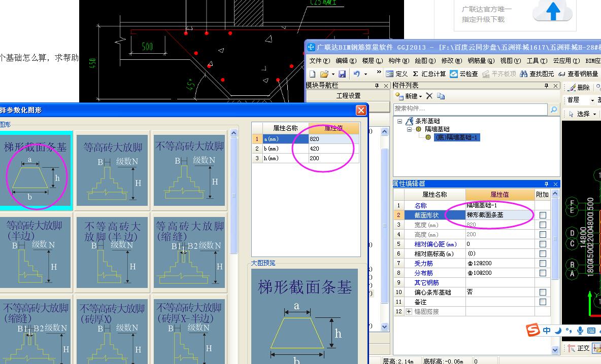Click the Undo arrow icon
Screen dimensions: 601x364
356,74
